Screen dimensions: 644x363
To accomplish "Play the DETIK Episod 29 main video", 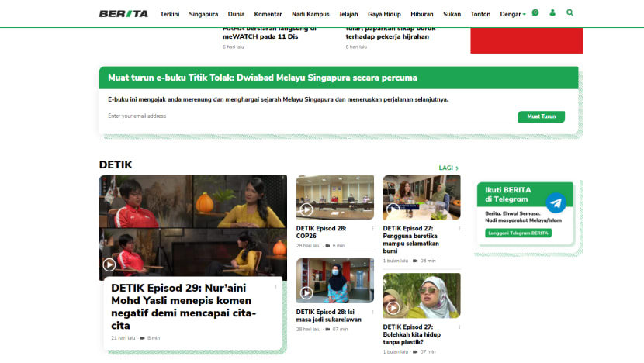I will click(x=109, y=264).
